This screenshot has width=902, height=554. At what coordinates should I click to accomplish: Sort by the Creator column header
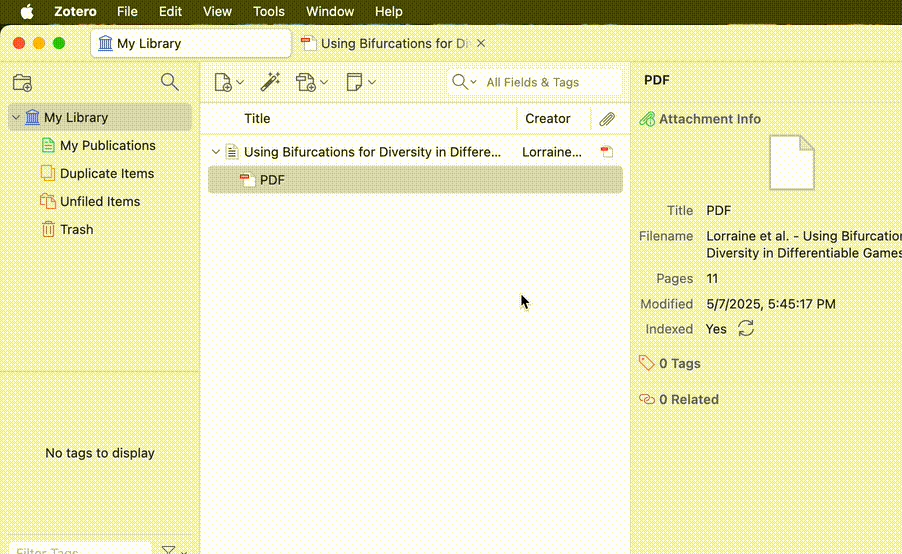pos(548,119)
